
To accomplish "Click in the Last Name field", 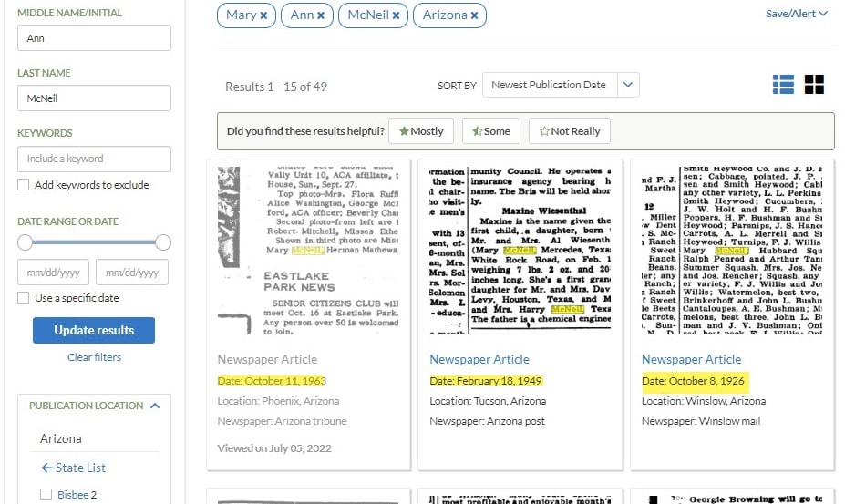I will tap(94, 98).
